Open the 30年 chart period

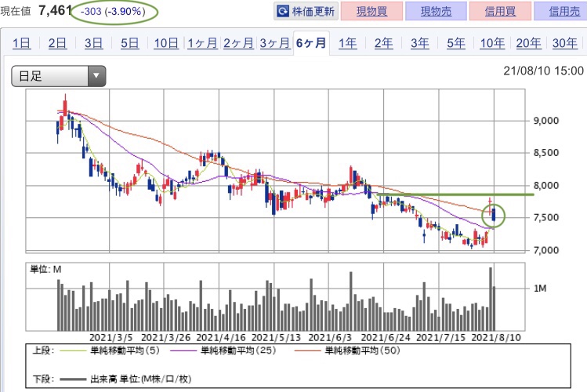pyautogui.click(x=564, y=43)
